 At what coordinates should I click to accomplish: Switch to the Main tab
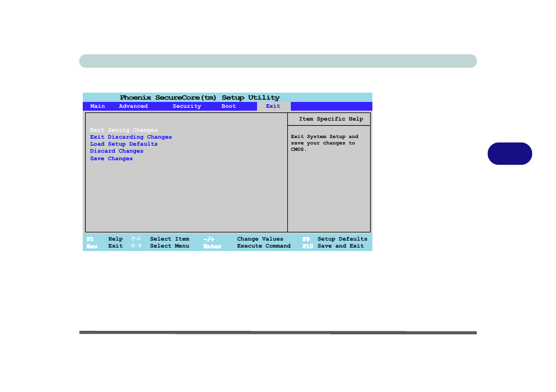97,107
